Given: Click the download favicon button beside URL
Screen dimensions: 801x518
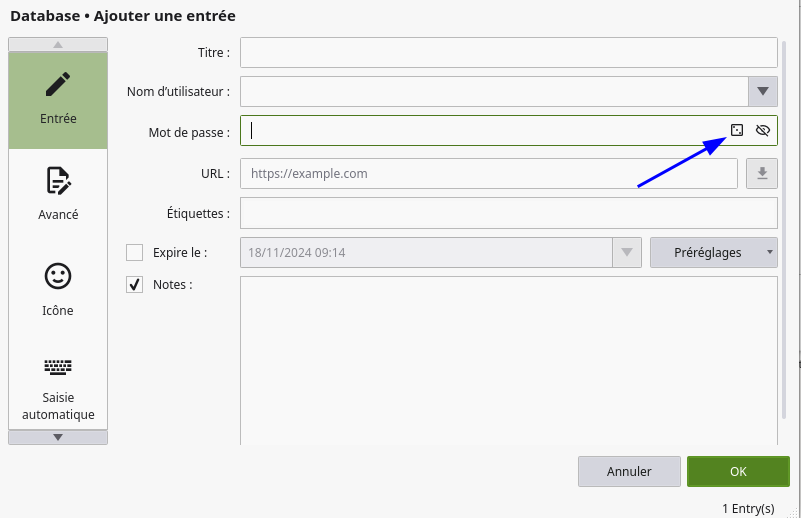Looking at the screenshot, I should pos(762,173).
